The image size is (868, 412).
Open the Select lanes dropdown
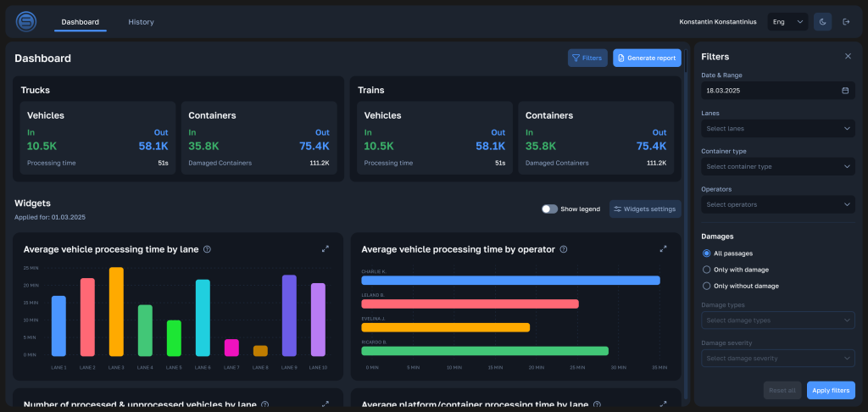click(x=778, y=129)
